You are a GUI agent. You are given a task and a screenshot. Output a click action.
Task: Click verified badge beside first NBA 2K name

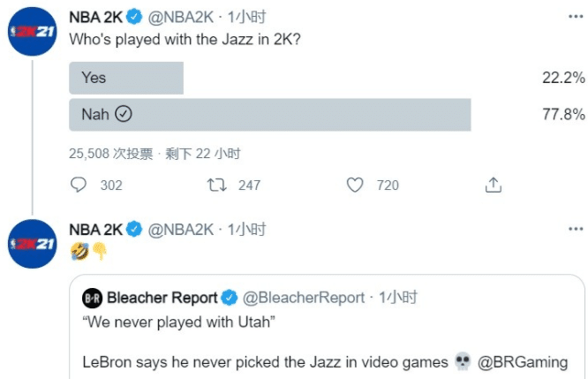click(134, 17)
